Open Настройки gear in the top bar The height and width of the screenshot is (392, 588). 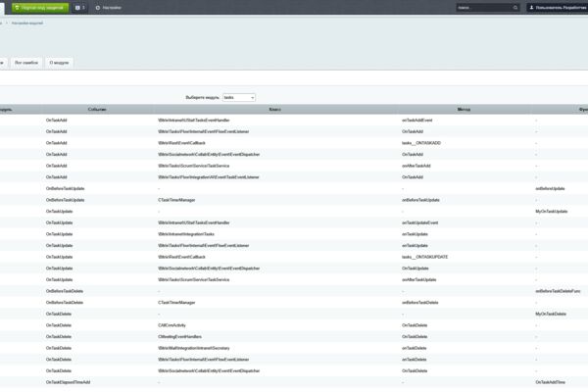pyautogui.click(x=109, y=8)
